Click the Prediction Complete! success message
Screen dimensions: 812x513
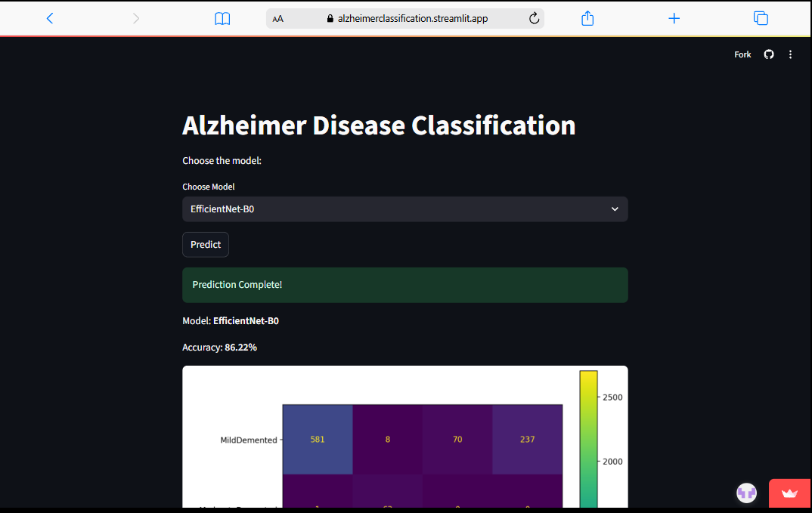[405, 286]
